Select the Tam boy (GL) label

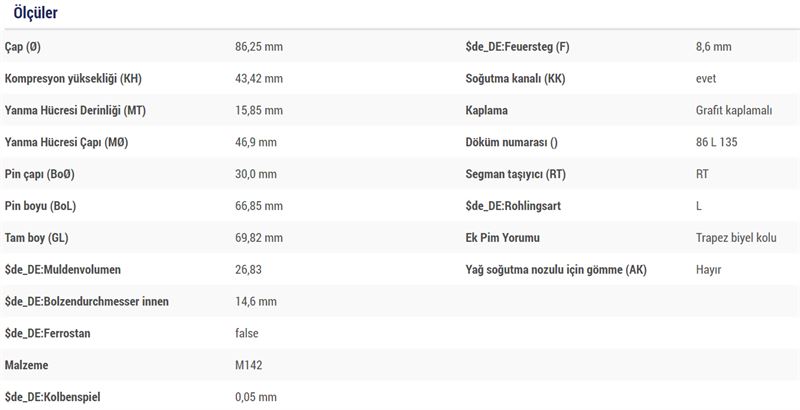coord(36,238)
